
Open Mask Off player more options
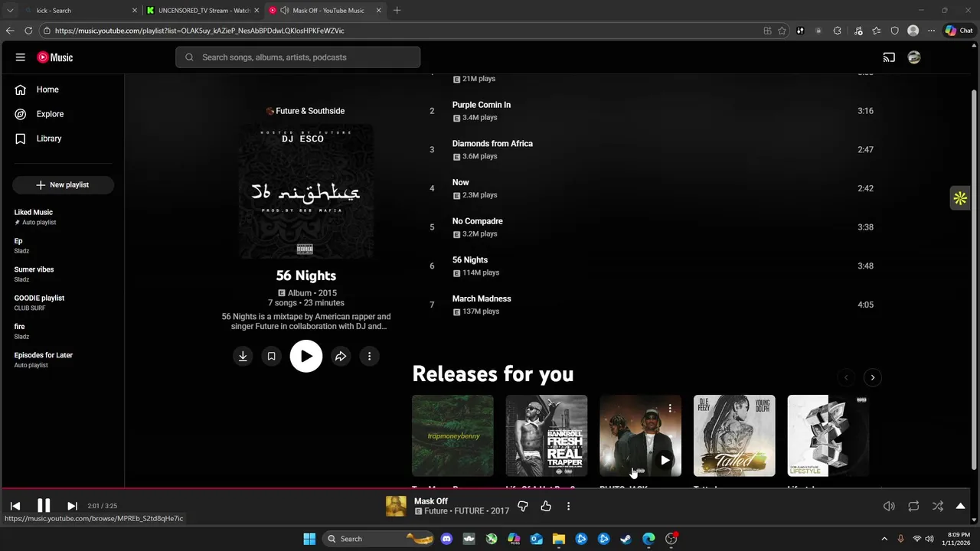coord(568,506)
